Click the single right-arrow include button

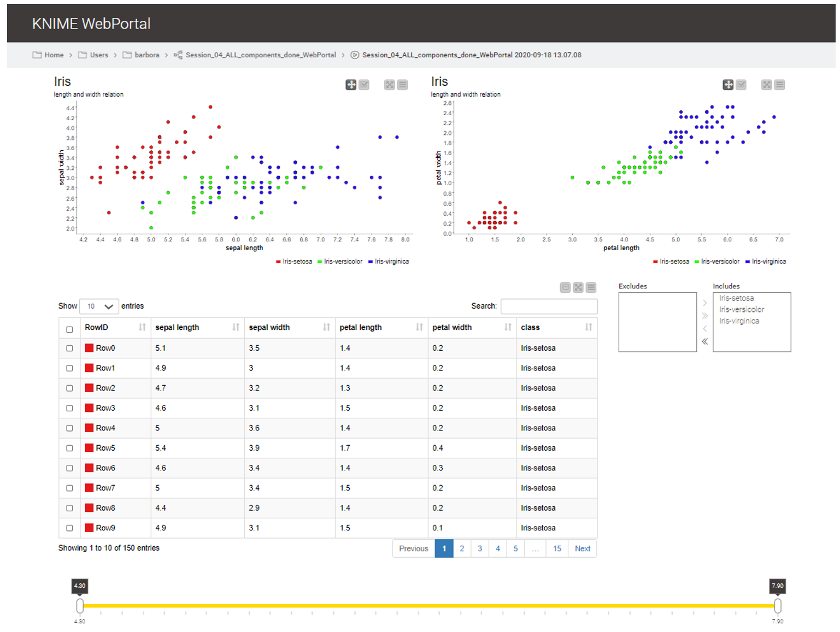(x=705, y=303)
